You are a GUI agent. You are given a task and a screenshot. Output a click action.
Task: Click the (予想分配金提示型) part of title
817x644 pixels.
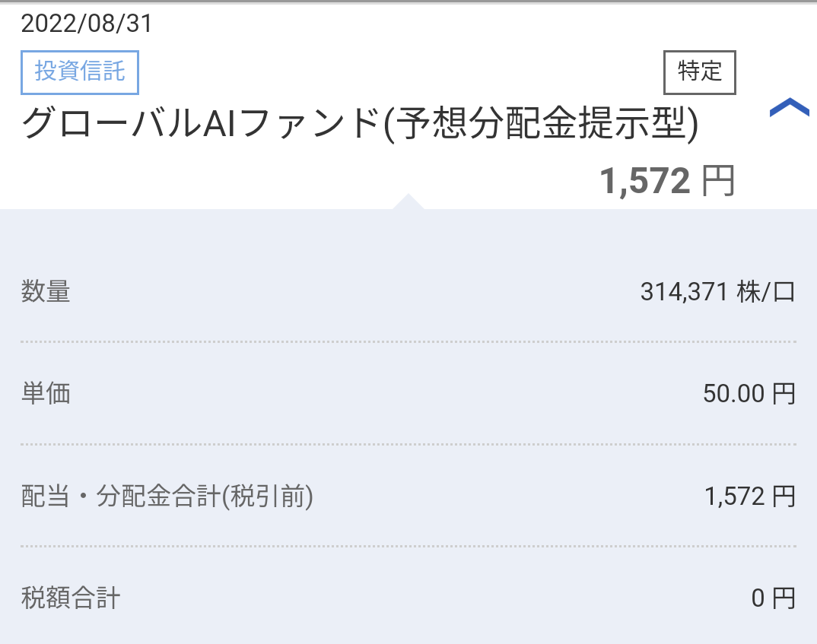pyautogui.click(x=539, y=124)
